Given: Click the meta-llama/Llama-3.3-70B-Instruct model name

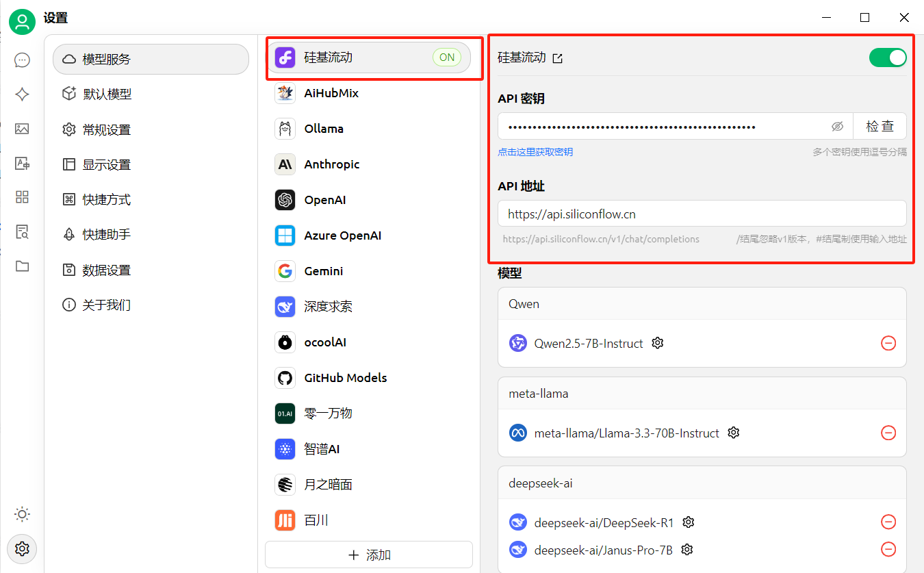Looking at the screenshot, I should [627, 433].
